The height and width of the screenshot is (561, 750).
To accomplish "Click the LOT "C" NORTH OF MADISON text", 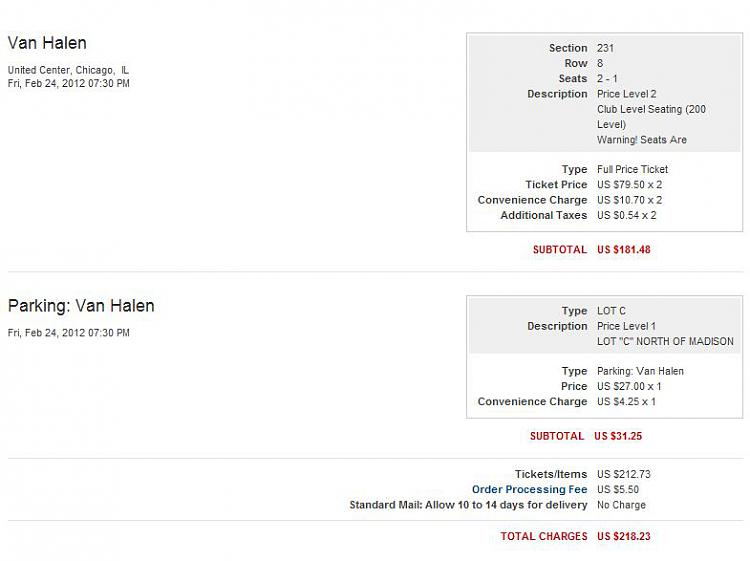I will pos(665,341).
